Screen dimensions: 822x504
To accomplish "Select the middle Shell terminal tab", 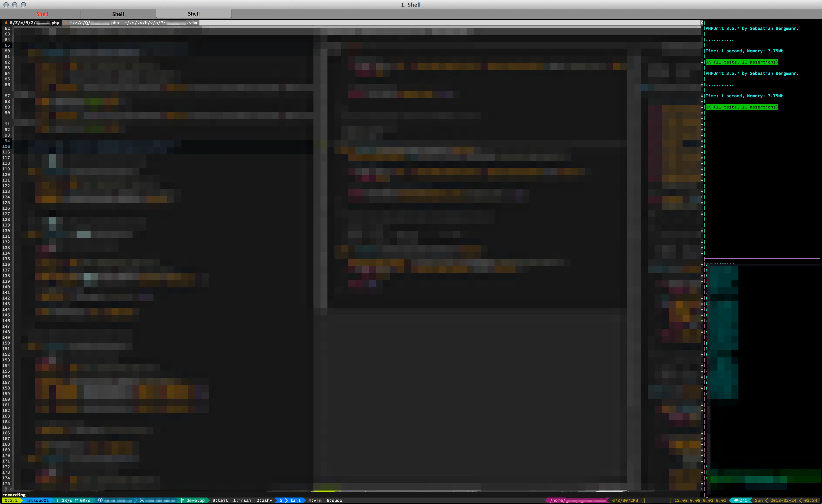I will 118,14.
